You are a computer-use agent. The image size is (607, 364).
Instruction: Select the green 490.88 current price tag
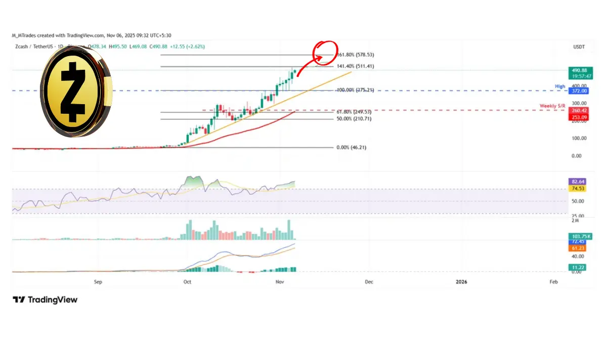(579, 71)
